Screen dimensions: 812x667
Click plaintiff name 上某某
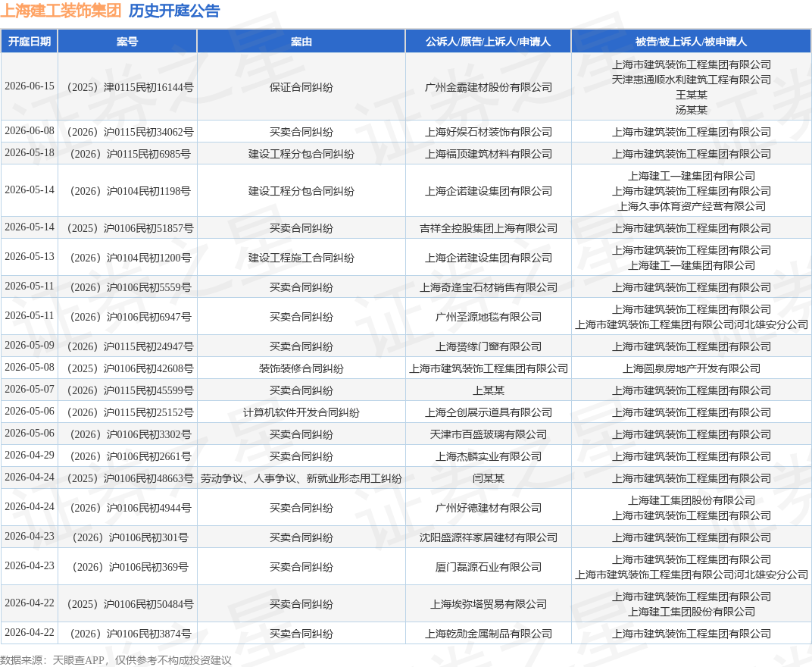coord(489,390)
